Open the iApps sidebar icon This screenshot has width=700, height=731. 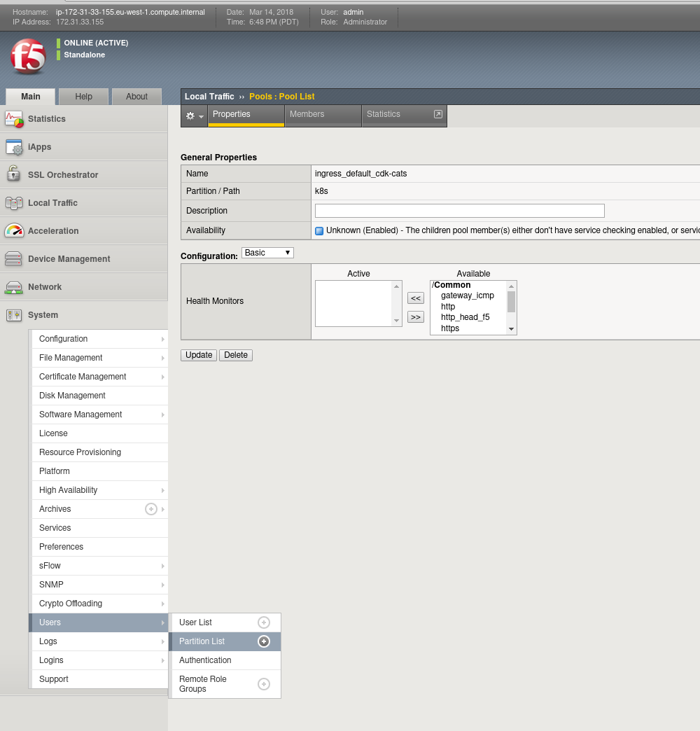14,147
